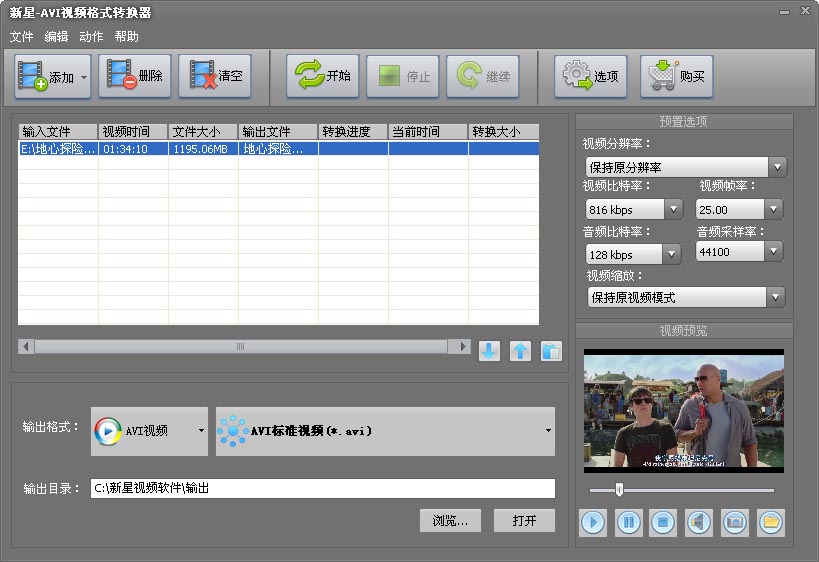Adjust the video preview seek slider
Image resolution: width=819 pixels, height=562 pixels.
pos(619,490)
